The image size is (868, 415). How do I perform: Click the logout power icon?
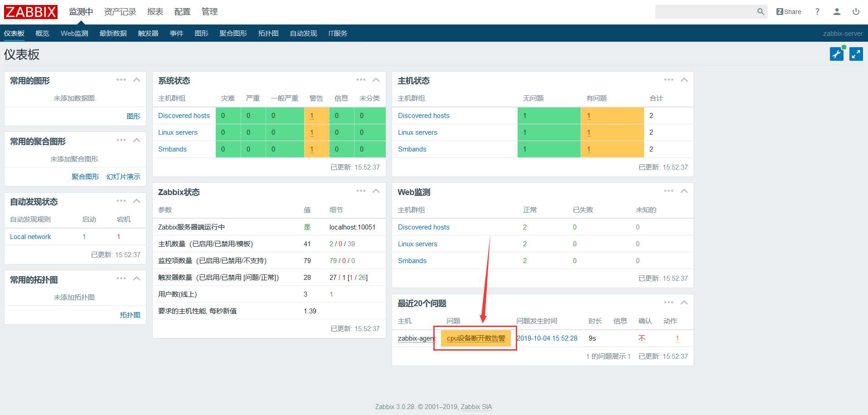point(856,12)
